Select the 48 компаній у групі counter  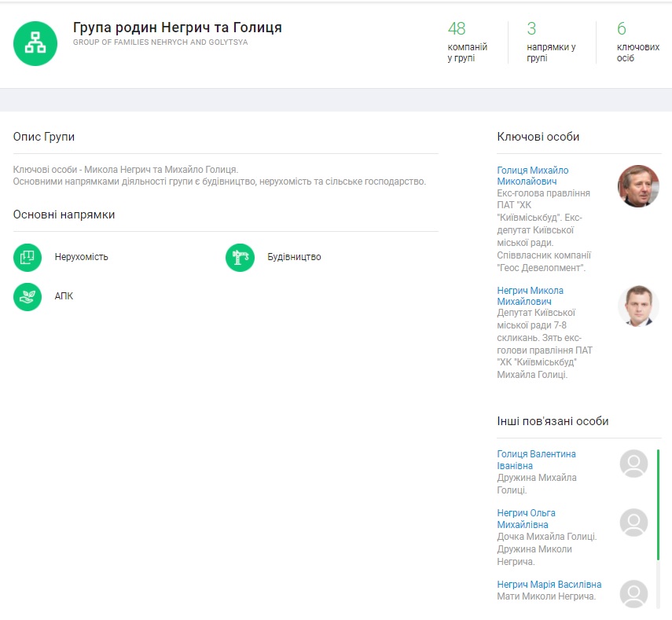coord(467,42)
